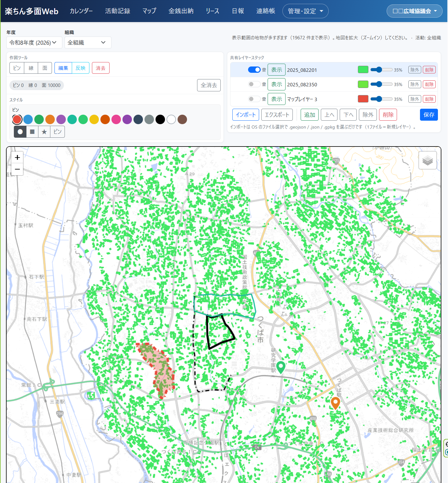The width and height of the screenshot is (448, 483).
Task: Select the square pin shape
Action: point(32,132)
